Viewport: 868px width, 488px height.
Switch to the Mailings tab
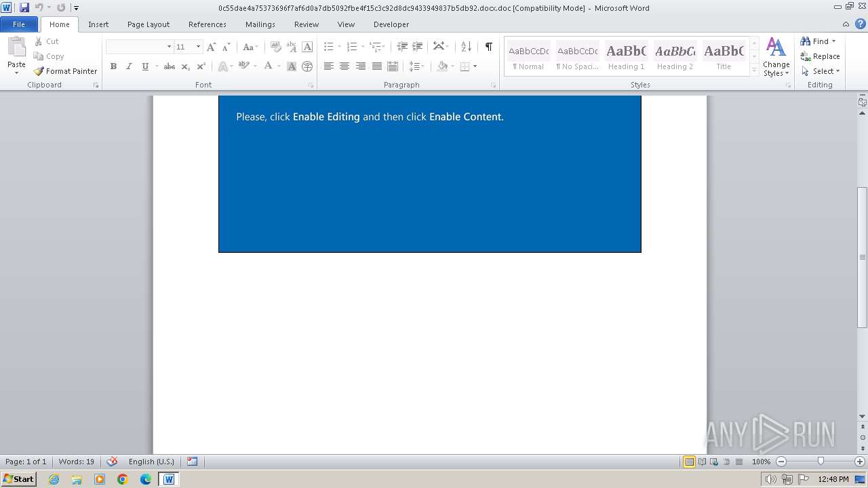pyautogui.click(x=260, y=24)
